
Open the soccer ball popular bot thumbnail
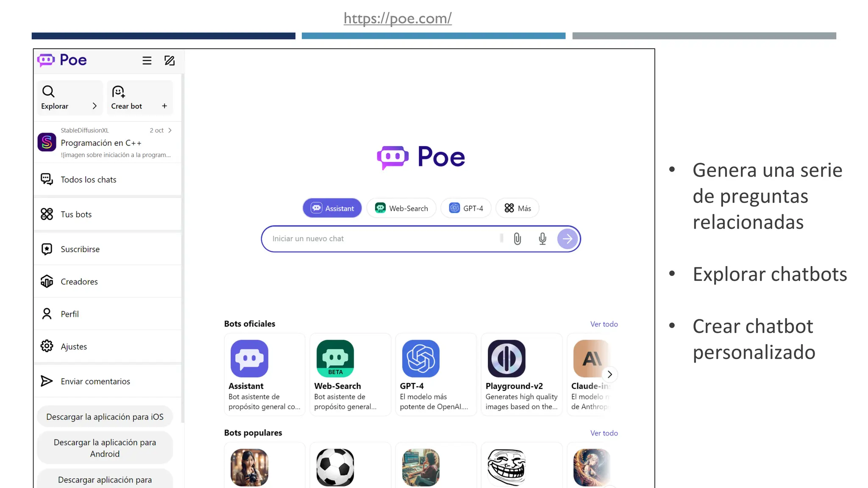[x=335, y=467]
